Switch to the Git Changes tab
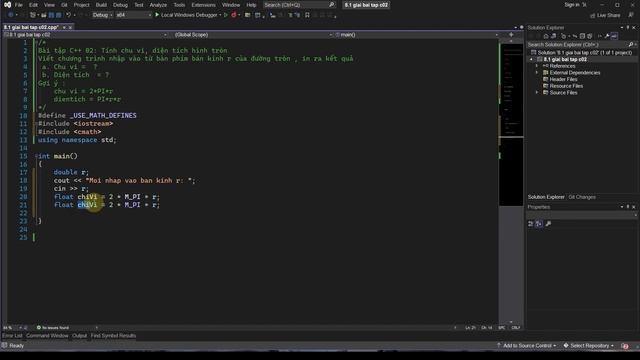The image size is (640, 360). tap(582, 197)
